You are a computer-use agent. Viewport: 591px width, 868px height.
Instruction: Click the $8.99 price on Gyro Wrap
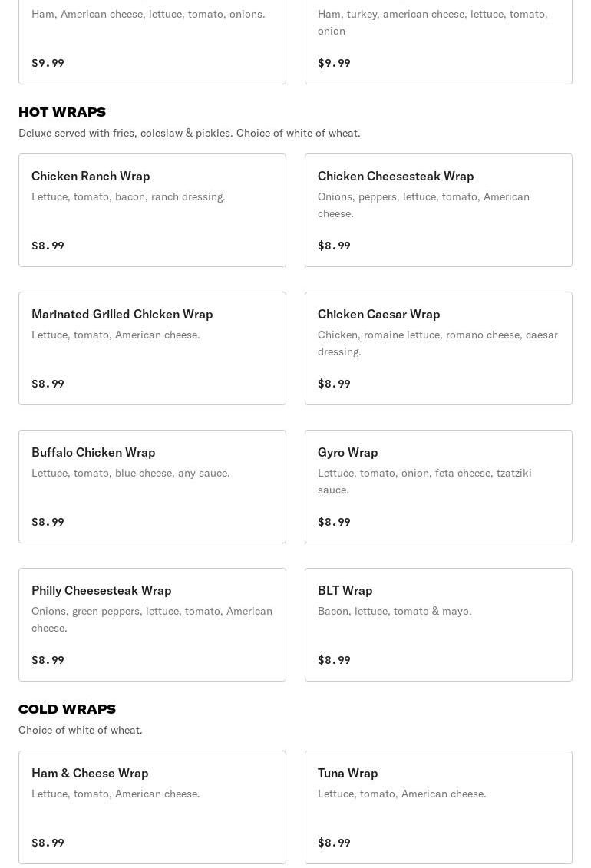click(x=334, y=522)
